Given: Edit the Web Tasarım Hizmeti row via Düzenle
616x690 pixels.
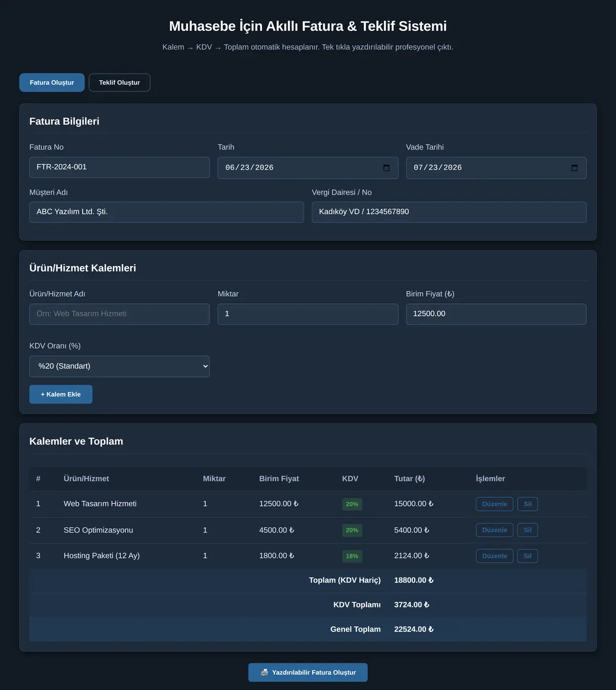Looking at the screenshot, I should pyautogui.click(x=494, y=504).
